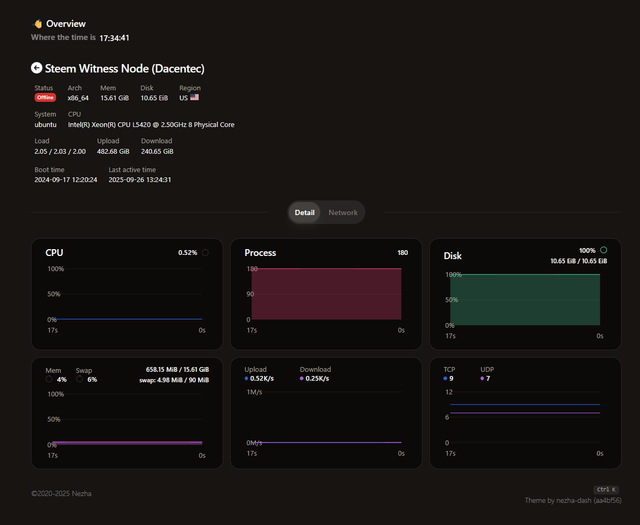Click the 10.65 EiB Disk value in server info

click(x=154, y=98)
